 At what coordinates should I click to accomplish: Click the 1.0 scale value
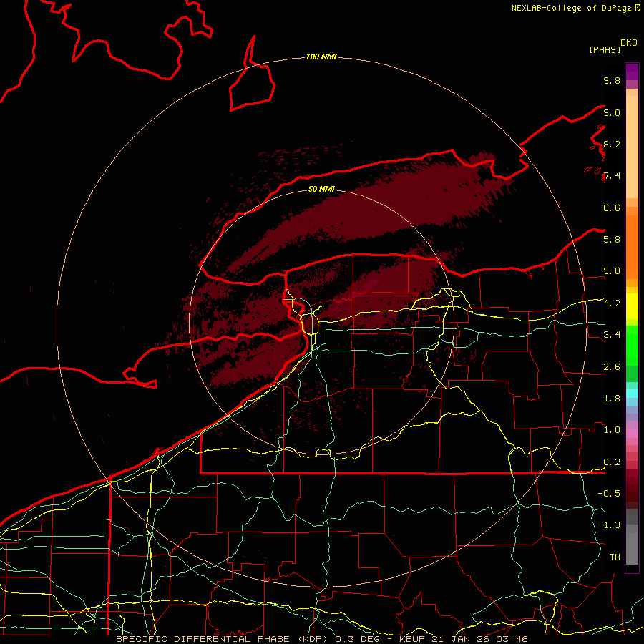(x=612, y=430)
